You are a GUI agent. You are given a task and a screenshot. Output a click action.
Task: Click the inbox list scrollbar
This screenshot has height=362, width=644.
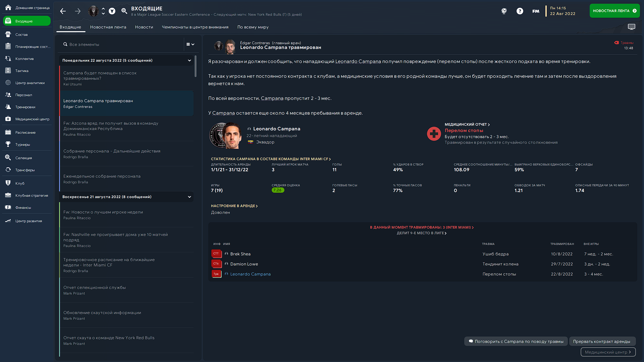[x=196, y=66]
